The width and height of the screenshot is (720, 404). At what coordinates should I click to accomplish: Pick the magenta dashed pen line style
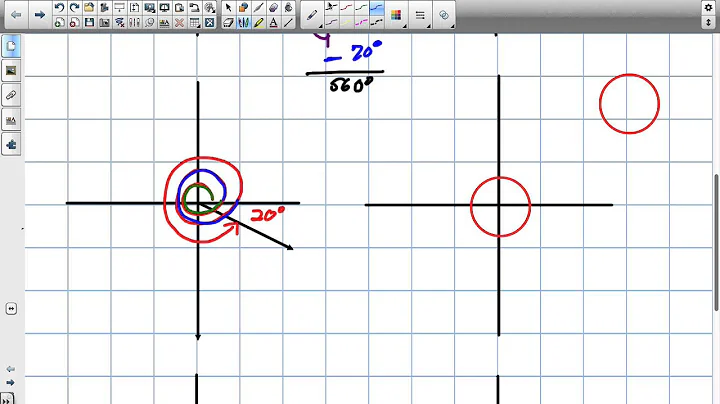(x=361, y=22)
